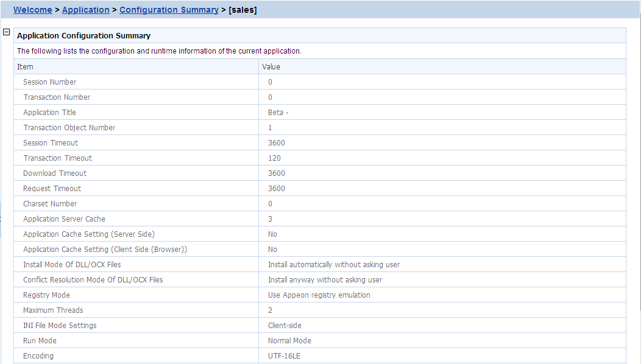Click the Normal Mode value
The height and width of the screenshot is (364, 641).
289,341
